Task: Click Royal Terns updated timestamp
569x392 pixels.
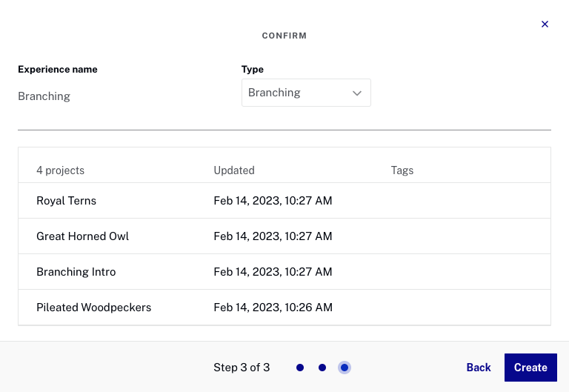Action: (x=273, y=201)
